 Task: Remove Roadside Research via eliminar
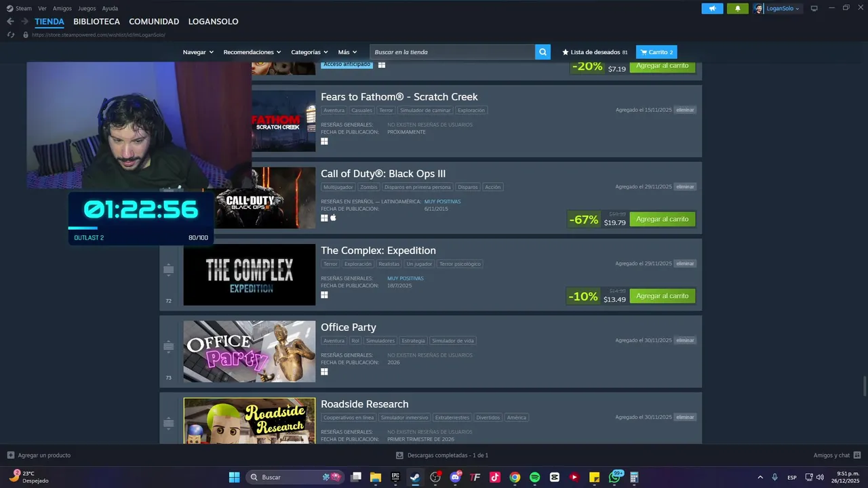(x=685, y=417)
